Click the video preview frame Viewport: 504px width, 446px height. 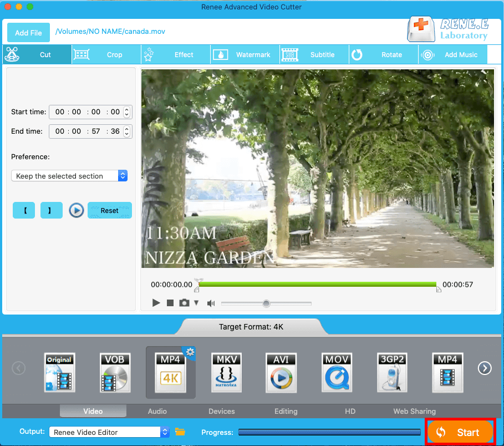[x=318, y=169]
